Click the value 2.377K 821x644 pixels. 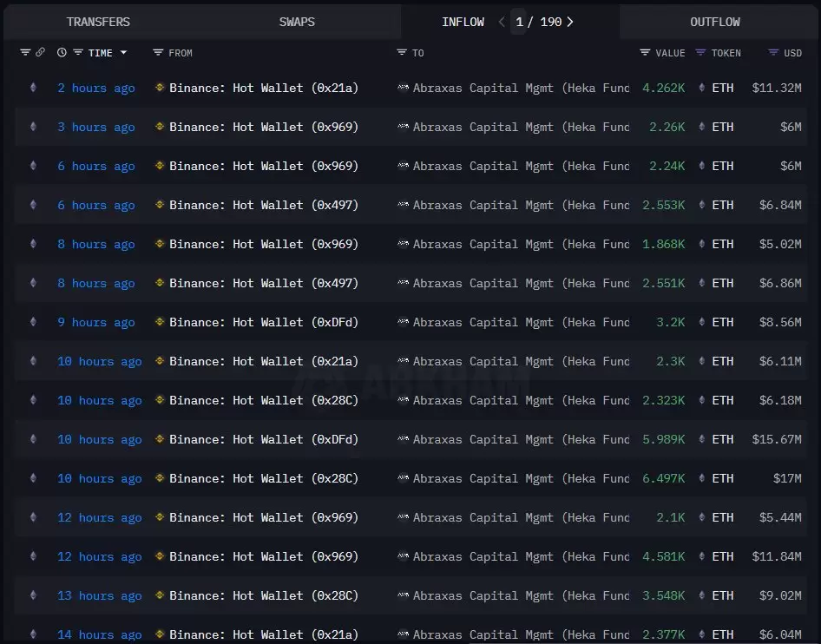(x=663, y=634)
